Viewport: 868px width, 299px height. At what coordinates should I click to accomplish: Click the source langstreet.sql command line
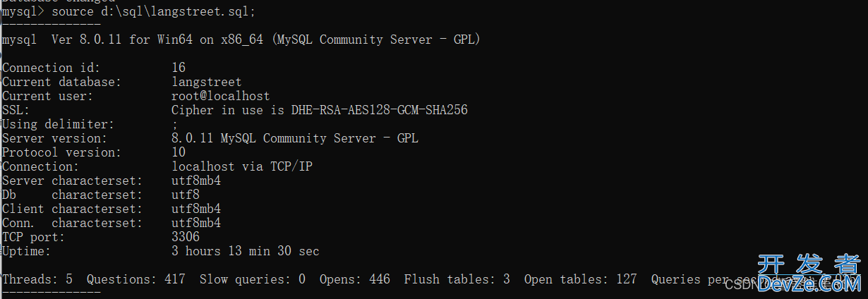(128, 11)
